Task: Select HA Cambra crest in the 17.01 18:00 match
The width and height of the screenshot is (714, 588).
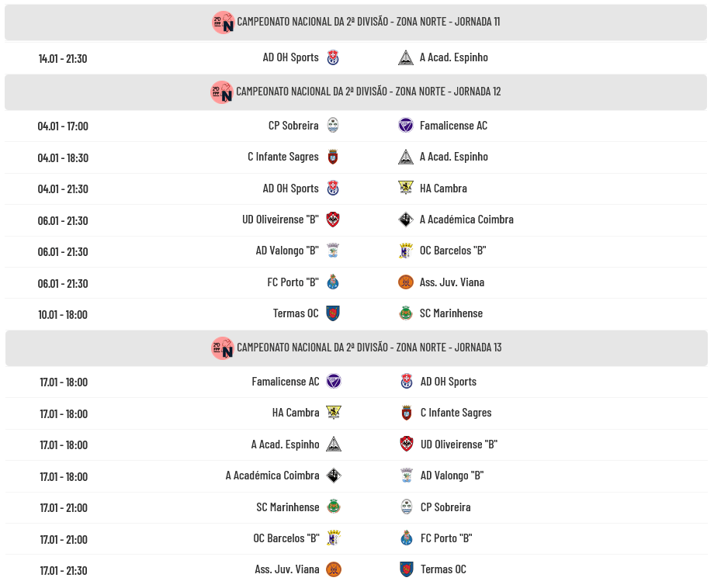Action: [x=334, y=413]
